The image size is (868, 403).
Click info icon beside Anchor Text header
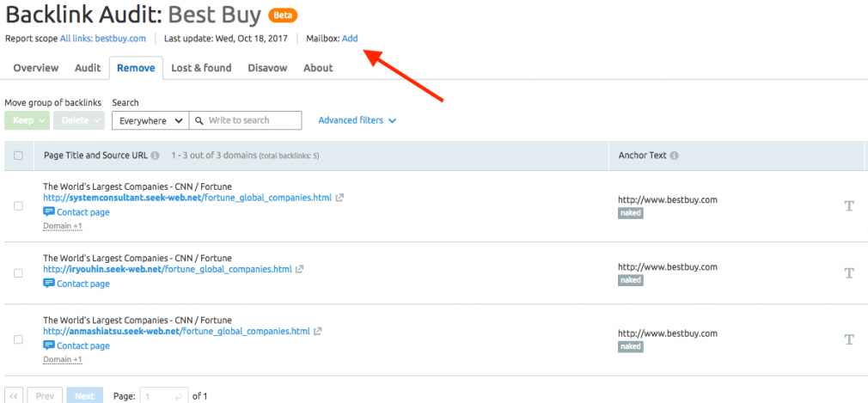675,156
